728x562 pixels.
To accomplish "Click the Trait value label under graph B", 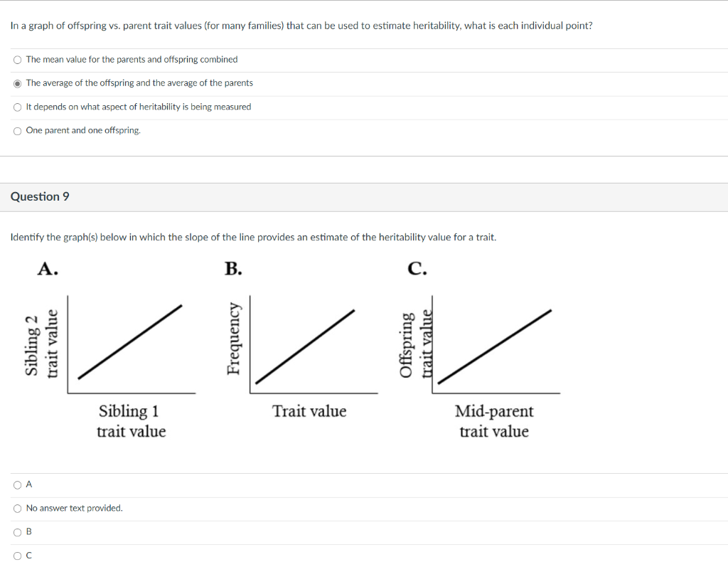I will click(x=309, y=410).
